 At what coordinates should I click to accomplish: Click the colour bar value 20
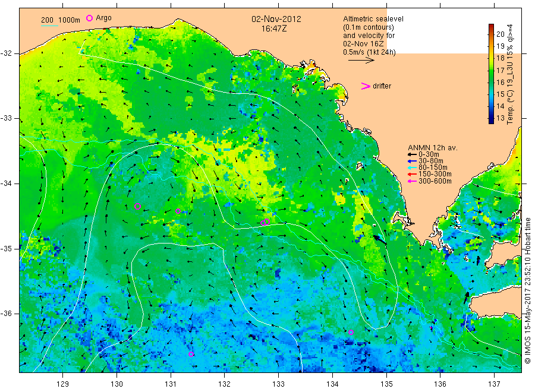tap(500, 34)
